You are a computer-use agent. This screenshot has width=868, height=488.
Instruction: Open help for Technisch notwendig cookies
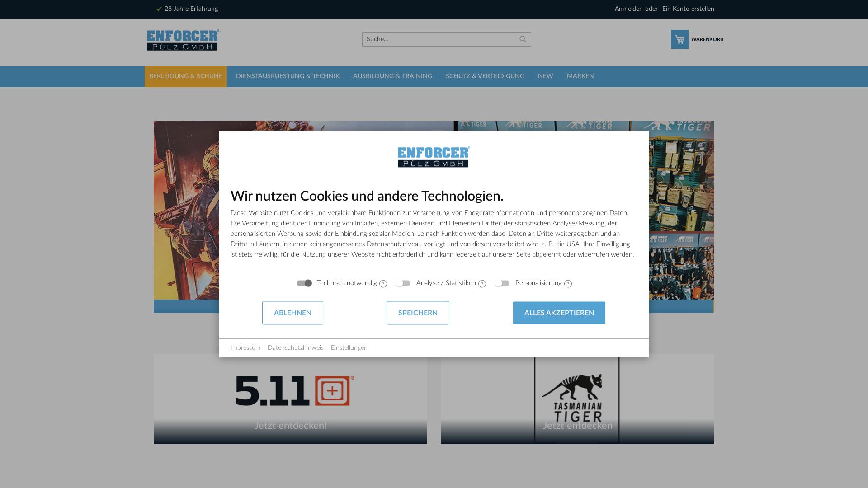[x=383, y=284]
